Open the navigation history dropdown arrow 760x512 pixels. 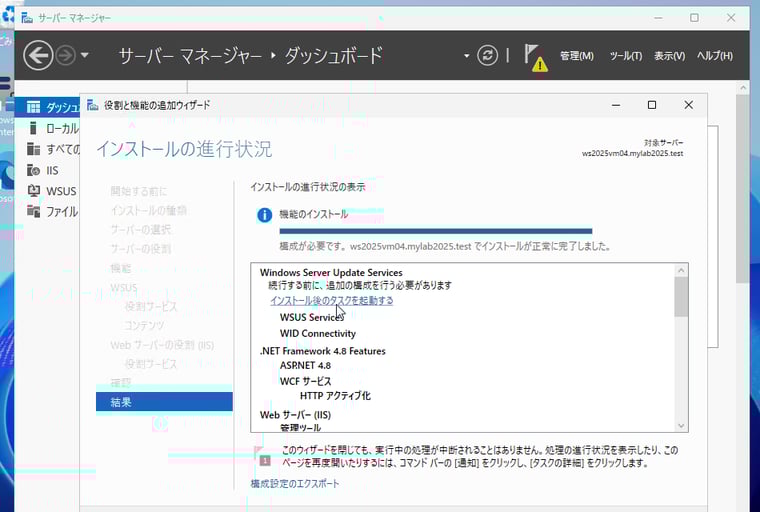(85, 55)
